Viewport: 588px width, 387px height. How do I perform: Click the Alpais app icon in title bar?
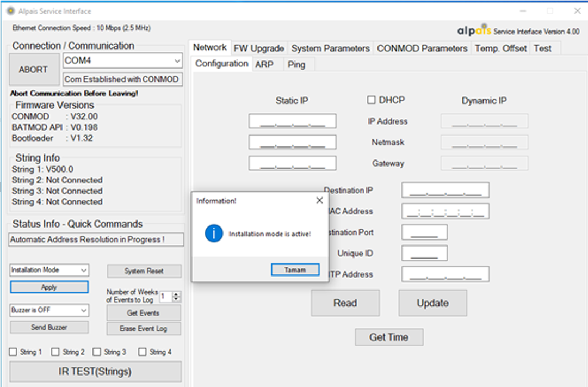[x=11, y=11]
